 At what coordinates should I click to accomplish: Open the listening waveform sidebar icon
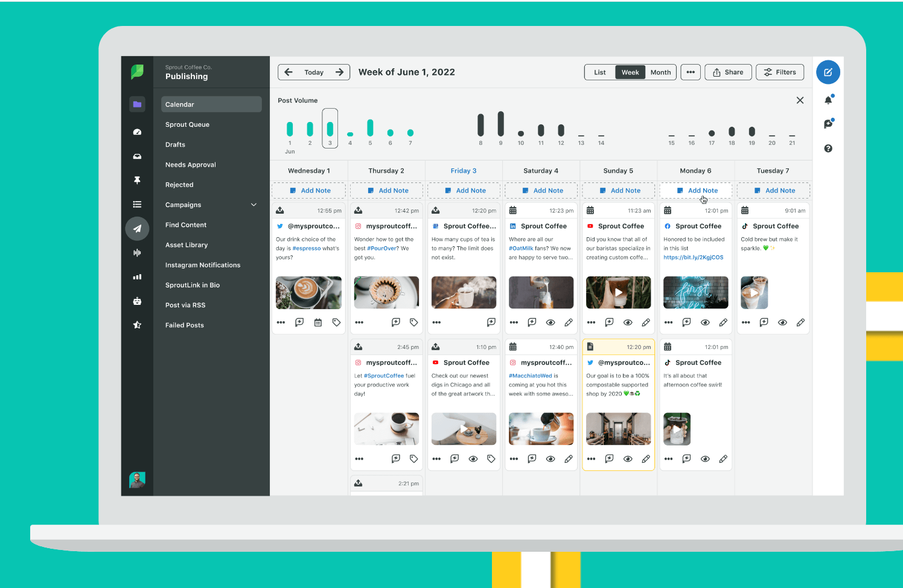click(137, 253)
